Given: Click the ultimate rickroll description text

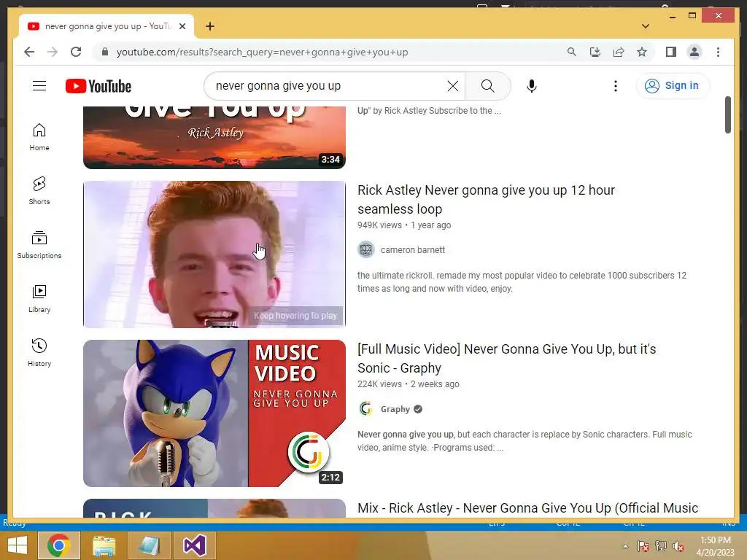Looking at the screenshot, I should 522,282.
